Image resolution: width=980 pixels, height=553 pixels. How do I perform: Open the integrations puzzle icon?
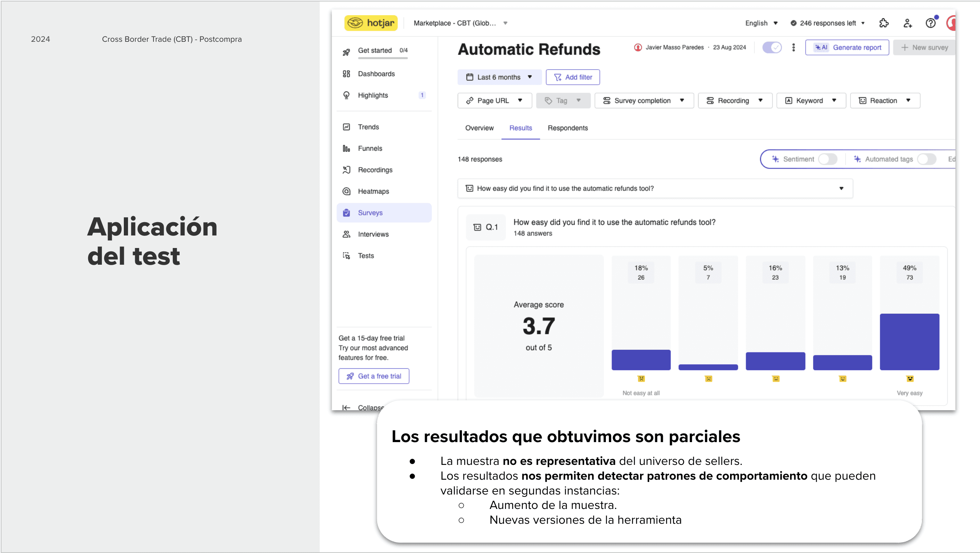pyautogui.click(x=884, y=23)
